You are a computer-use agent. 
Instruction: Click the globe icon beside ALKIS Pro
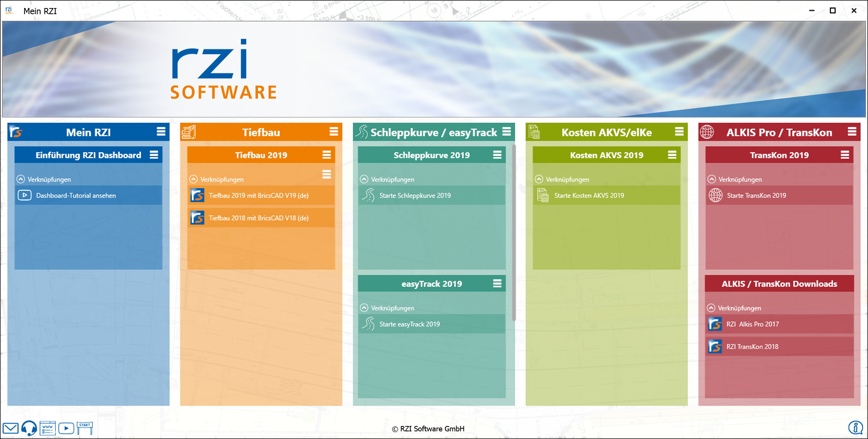[x=707, y=132]
